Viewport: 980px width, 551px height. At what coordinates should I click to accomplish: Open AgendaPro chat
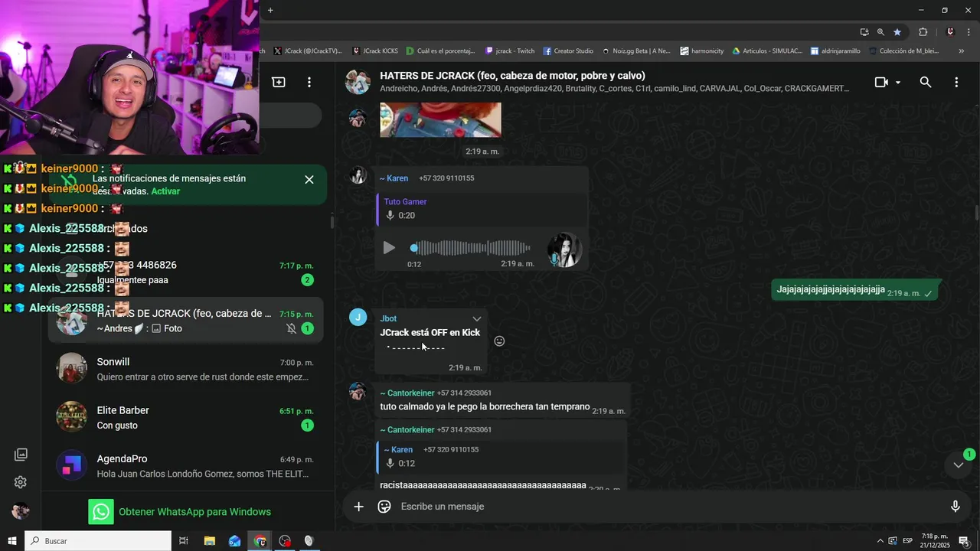185,465
